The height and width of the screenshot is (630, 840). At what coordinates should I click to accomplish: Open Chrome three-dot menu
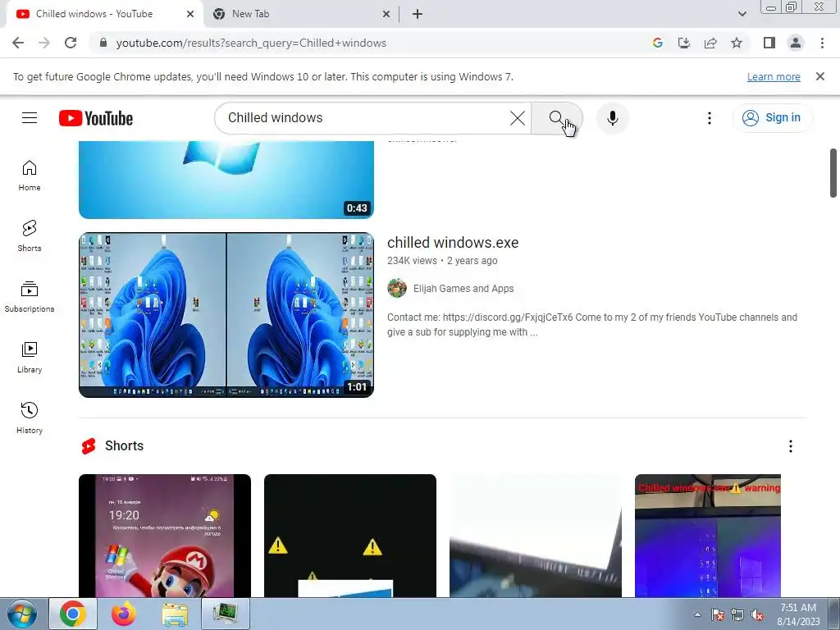[x=822, y=43]
